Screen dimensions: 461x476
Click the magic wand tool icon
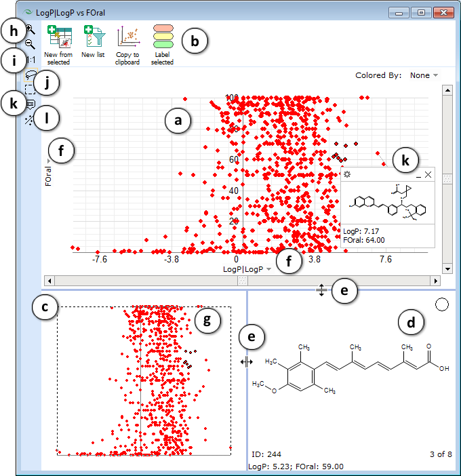[29, 120]
